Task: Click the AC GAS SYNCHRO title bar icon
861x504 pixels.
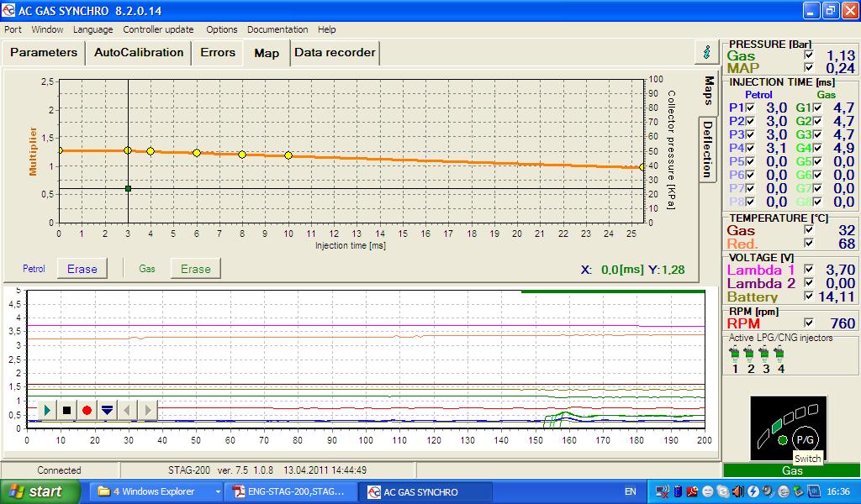Action: click(8, 10)
